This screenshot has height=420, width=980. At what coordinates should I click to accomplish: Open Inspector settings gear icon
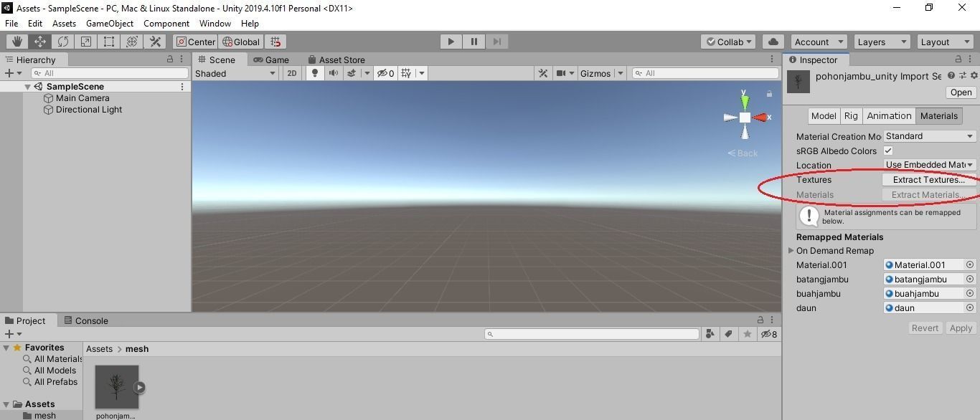(974, 75)
